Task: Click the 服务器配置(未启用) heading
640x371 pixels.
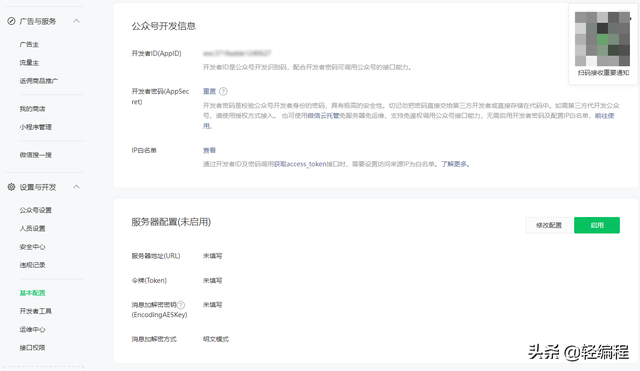Action: pyautogui.click(x=171, y=222)
